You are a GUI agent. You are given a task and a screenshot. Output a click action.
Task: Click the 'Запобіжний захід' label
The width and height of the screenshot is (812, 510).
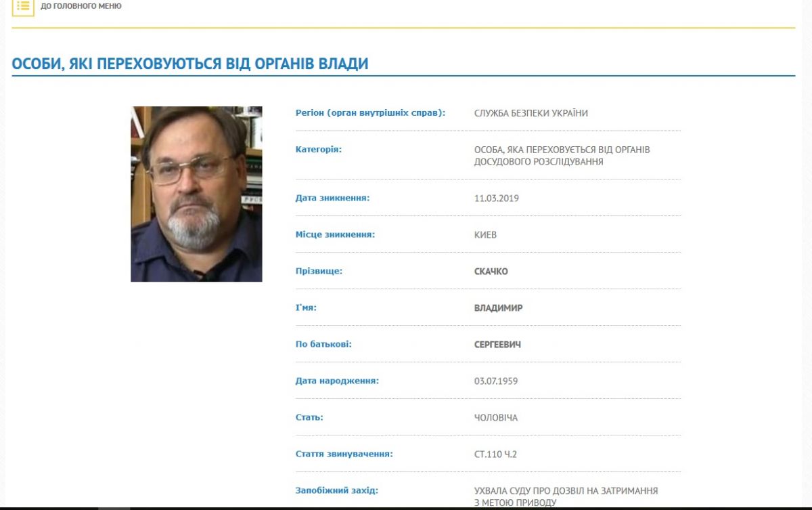click(x=337, y=490)
